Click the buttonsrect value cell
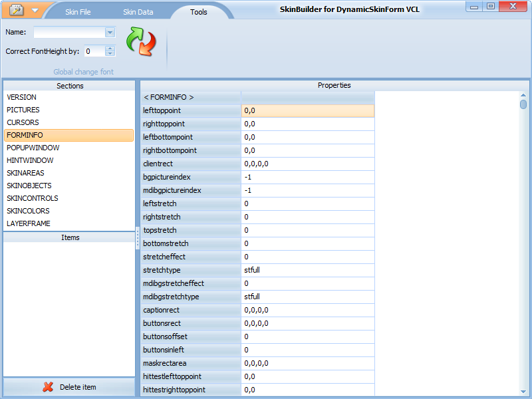 click(308, 323)
